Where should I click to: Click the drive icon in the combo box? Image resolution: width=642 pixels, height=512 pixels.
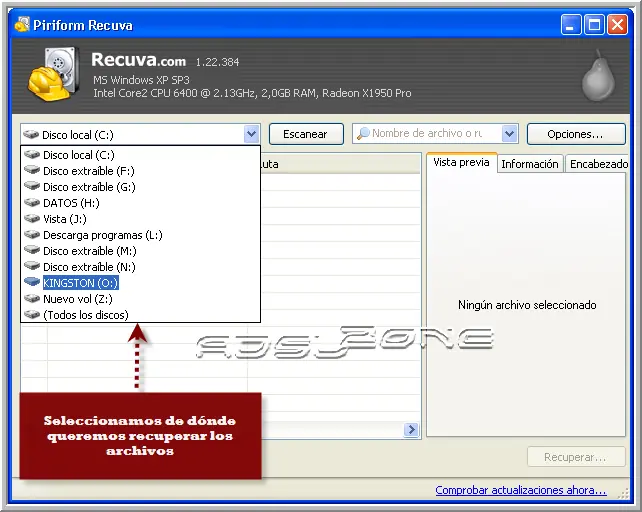pos(31,134)
